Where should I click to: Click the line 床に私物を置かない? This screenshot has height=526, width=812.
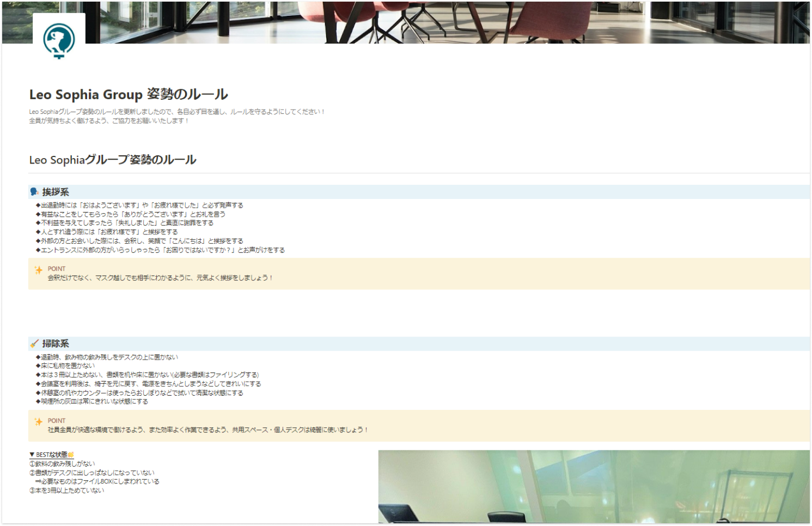65,366
